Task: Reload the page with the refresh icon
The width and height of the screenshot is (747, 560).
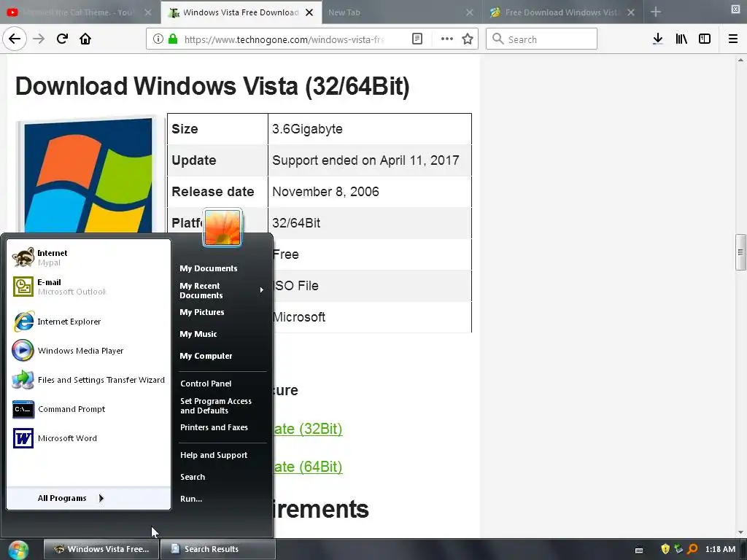Action: click(62, 39)
